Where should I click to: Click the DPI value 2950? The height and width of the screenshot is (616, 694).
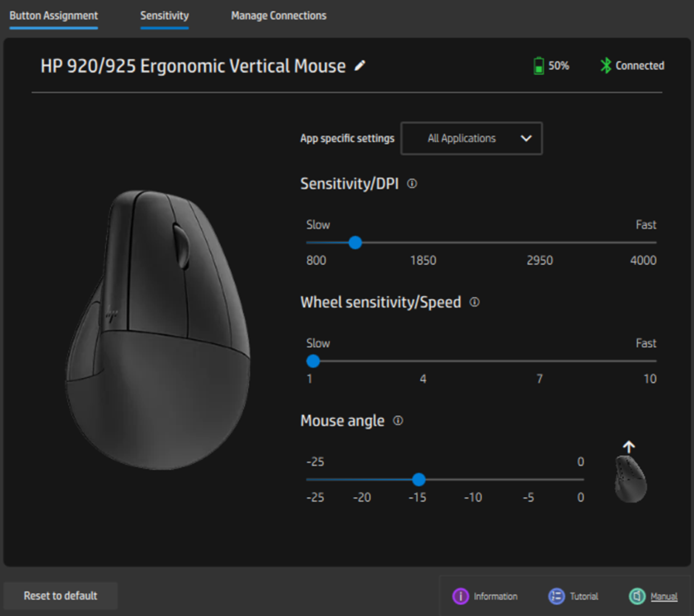540,261
